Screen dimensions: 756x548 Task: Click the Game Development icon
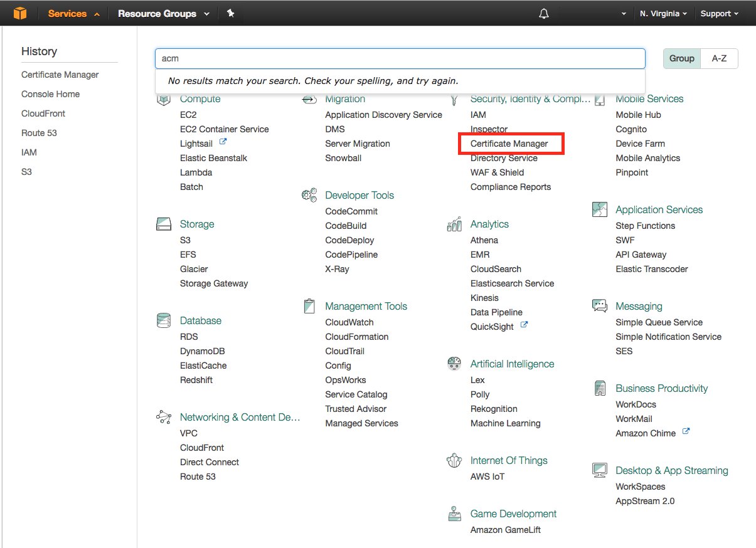pyautogui.click(x=454, y=514)
